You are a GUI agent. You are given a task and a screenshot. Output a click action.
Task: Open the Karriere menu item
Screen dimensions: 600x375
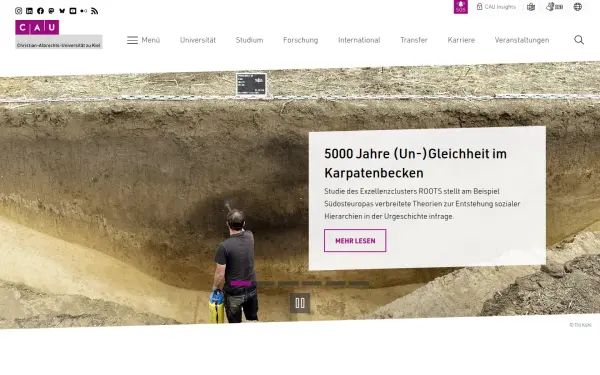coord(461,40)
